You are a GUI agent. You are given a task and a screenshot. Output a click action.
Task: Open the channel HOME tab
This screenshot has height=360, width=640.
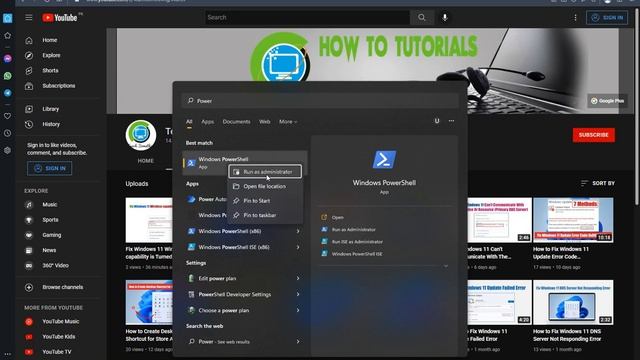pyautogui.click(x=146, y=161)
